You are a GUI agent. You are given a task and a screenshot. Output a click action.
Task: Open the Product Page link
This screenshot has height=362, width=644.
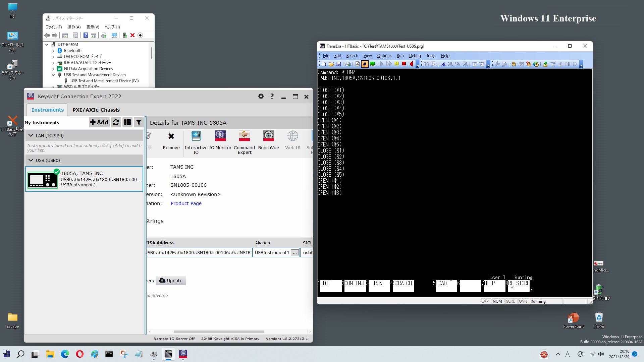pyautogui.click(x=186, y=203)
